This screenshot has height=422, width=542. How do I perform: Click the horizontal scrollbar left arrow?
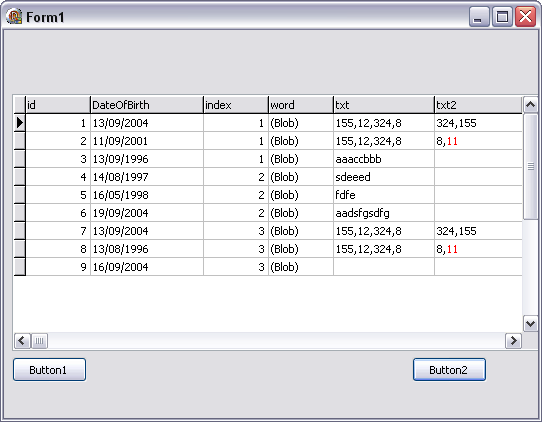pos(22,341)
